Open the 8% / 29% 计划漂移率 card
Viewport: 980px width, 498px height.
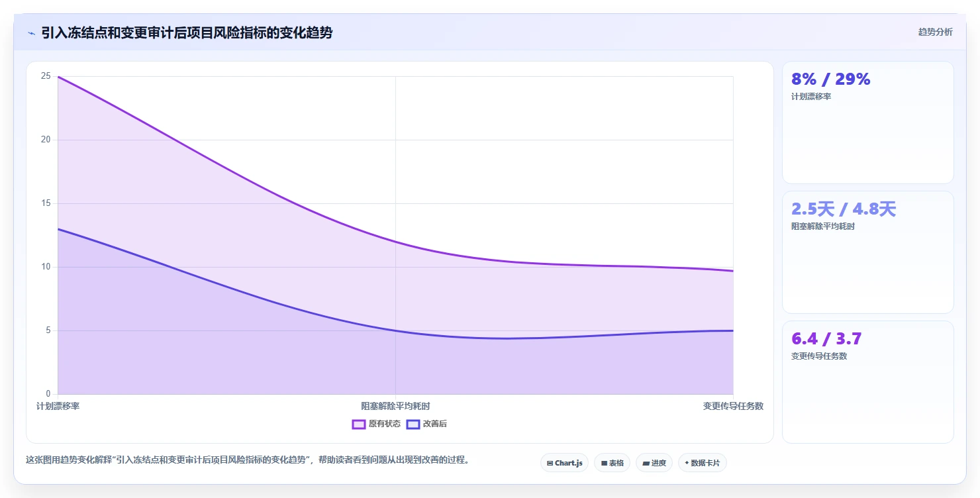click(x=867, y=123)
